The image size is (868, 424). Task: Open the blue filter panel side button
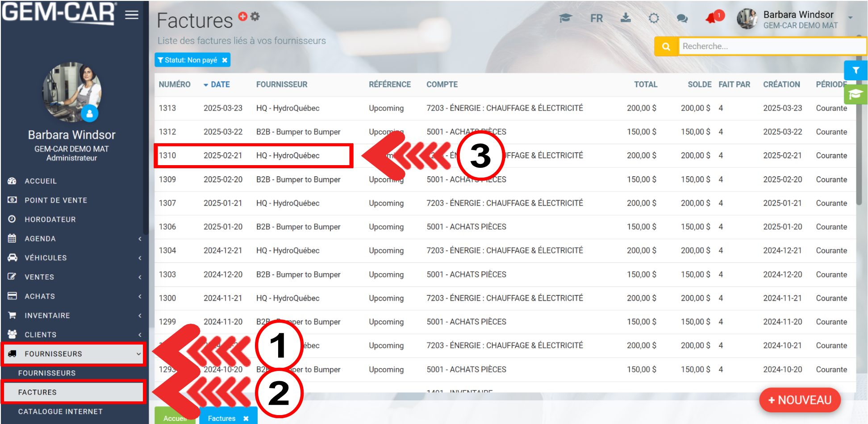coord(855,71)
